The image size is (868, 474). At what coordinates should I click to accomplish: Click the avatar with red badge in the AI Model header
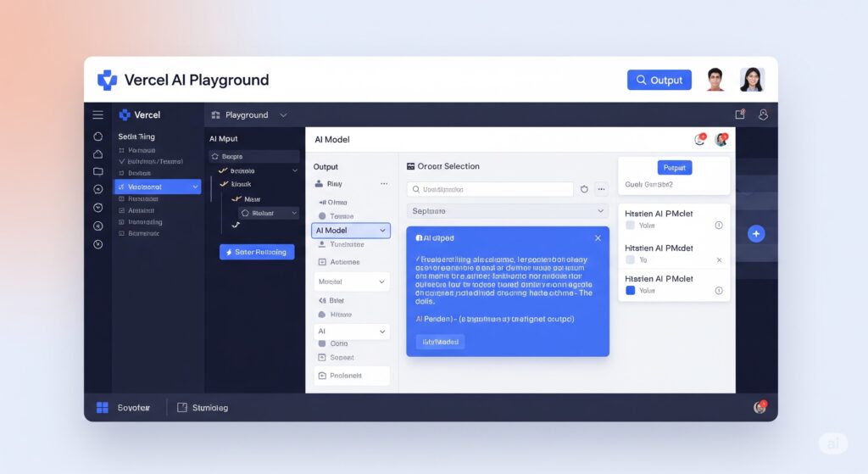(721, 140)
